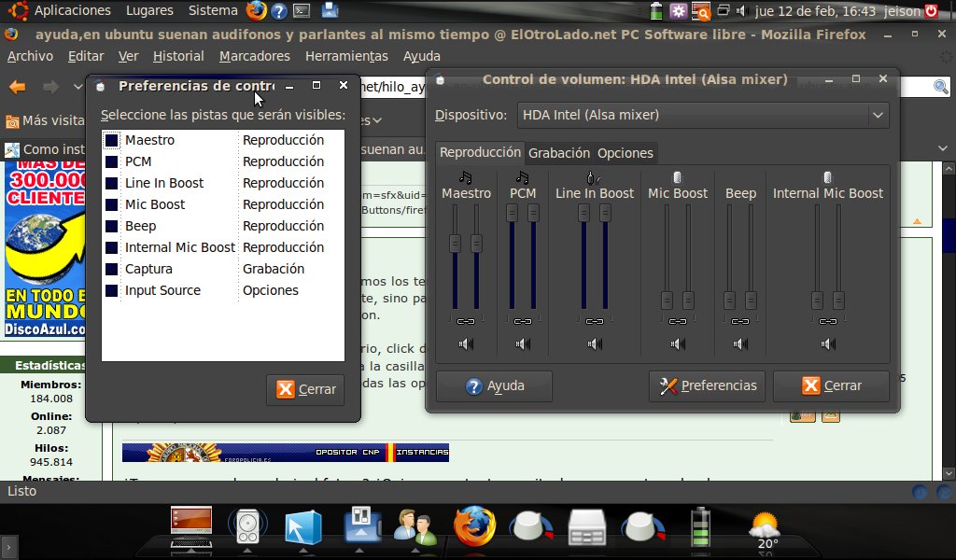
Task: Mute the Mic Boost speaker icon
Action: click(678, 344)
